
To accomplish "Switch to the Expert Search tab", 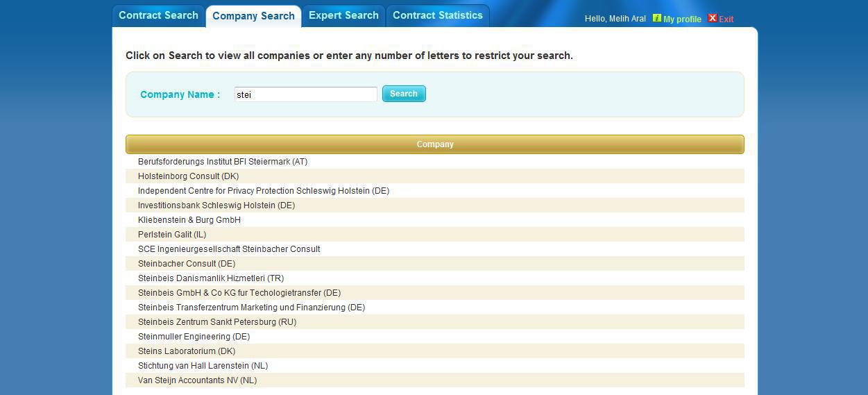I will coord(343,15).
